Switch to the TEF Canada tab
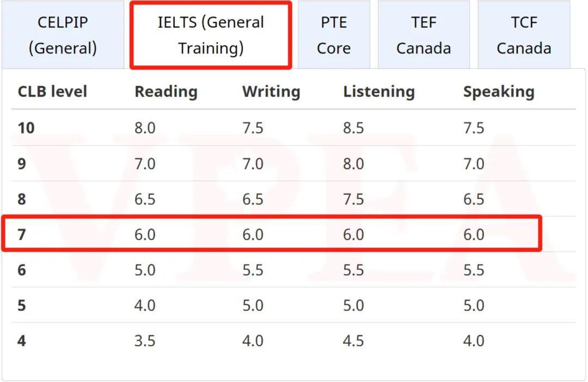This screenshot has height=382, width=588. coord(424,34)
